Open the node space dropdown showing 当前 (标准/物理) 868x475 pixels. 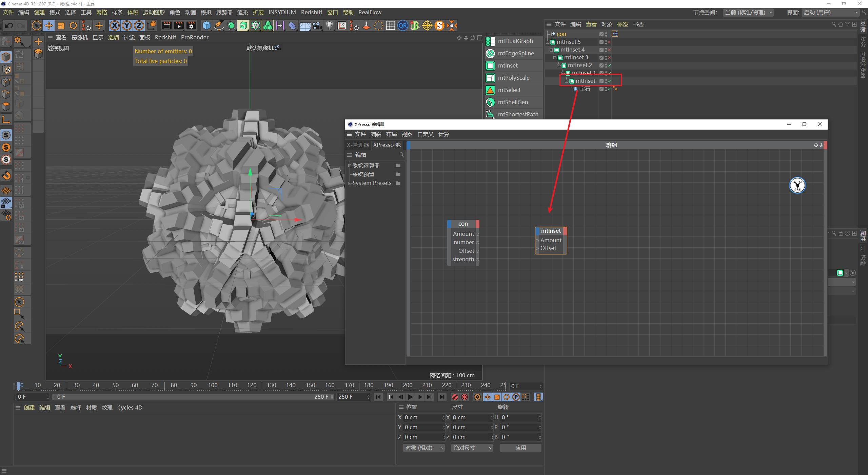[748, 12]
